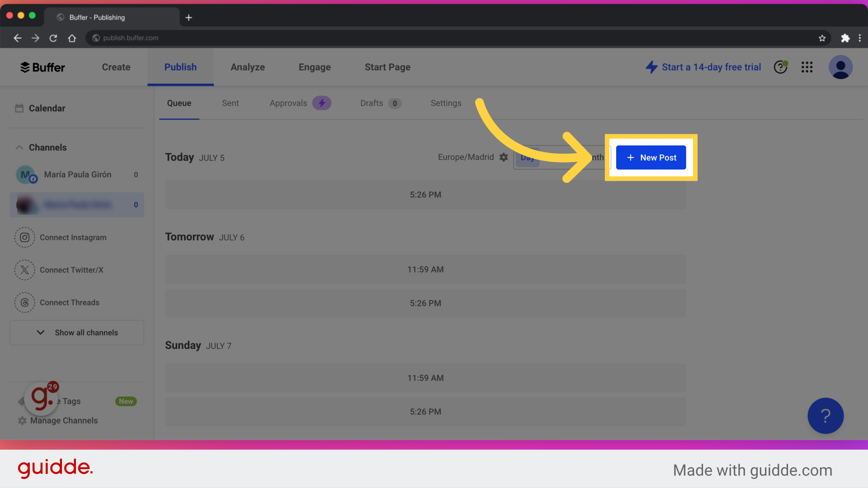This screenshot has height=488, width=868.
Task: Collapse the Channels section
Action: tap(19, 147)
